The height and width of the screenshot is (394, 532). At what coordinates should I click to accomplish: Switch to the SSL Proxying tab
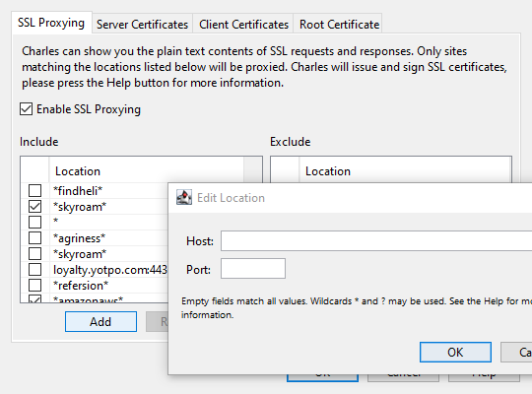[51, 23]
